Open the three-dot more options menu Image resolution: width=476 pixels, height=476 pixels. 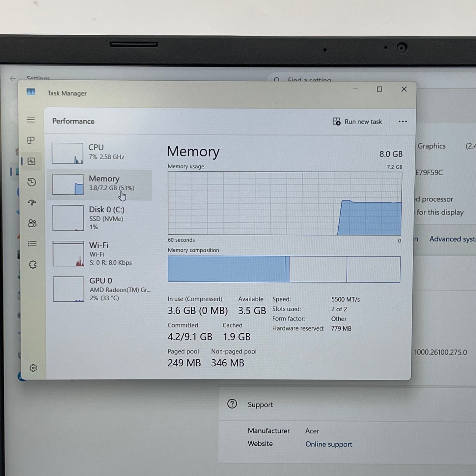[x=403, y=122]
